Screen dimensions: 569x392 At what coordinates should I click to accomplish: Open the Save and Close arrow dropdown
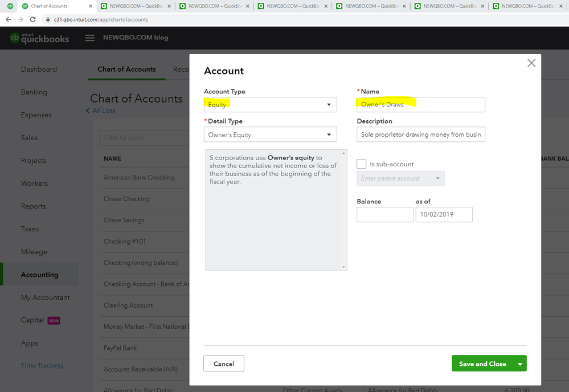pos(519,364)
